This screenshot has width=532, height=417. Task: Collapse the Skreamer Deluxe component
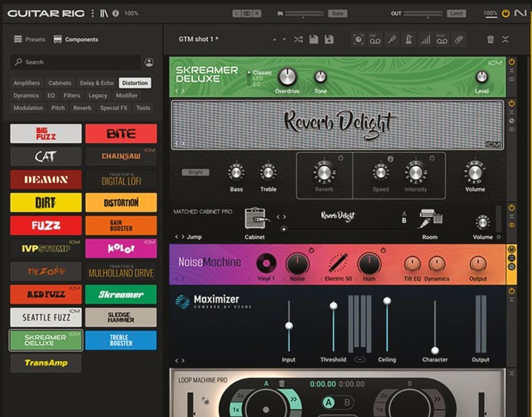coord(512,71)
